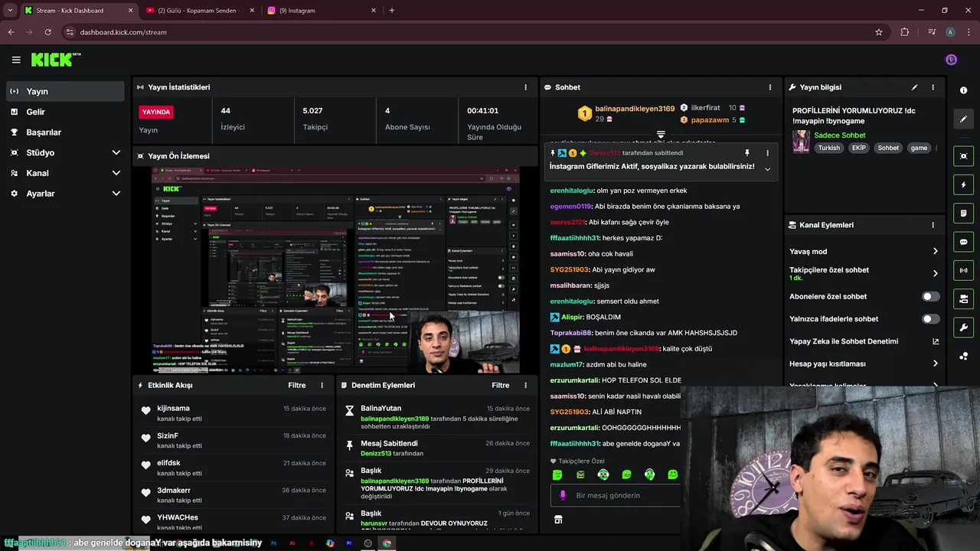Click the top chatter balinapandikleyen3169
The height and width of the screenshot is (551, 980).
635,109
